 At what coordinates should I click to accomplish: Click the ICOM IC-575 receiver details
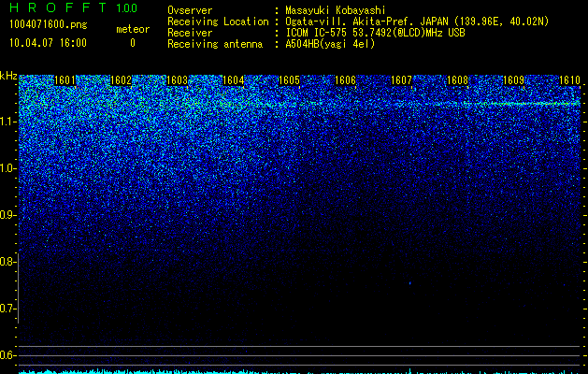coord(375,33)
